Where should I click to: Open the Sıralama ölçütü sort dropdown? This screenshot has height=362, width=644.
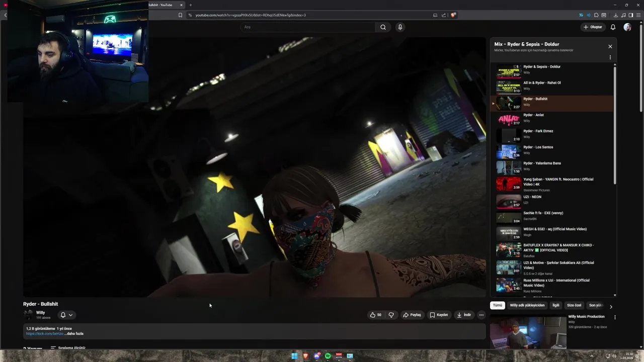[68, 348]
